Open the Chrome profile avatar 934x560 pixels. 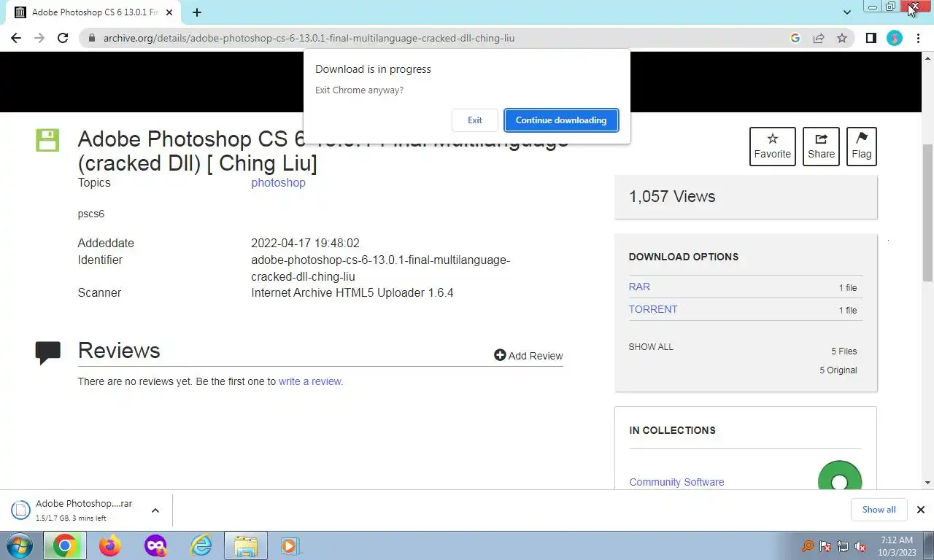[895, 38]
